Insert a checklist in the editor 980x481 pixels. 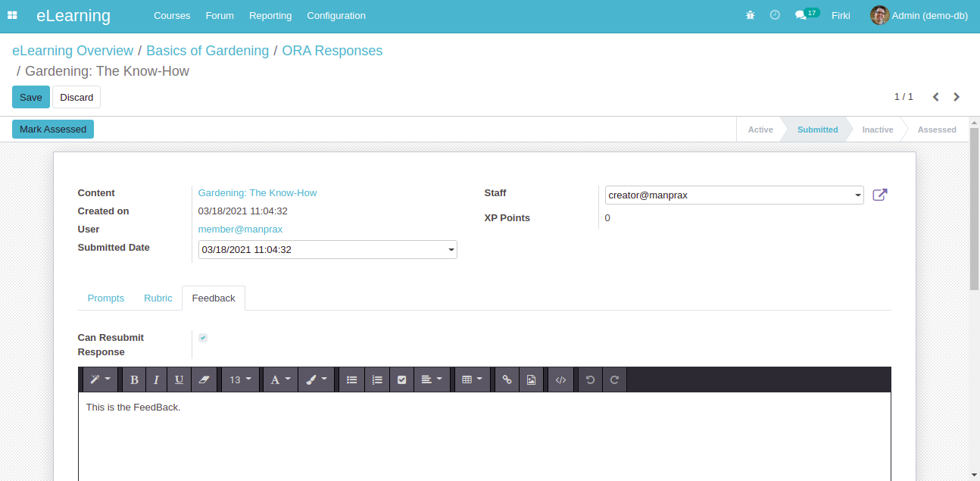click(x=401, y=380)
